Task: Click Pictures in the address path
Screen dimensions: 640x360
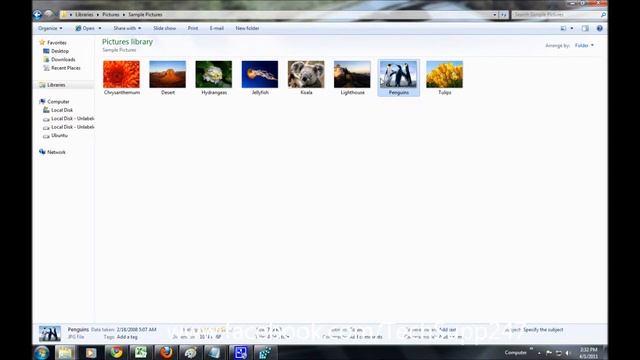Action: 111,15
